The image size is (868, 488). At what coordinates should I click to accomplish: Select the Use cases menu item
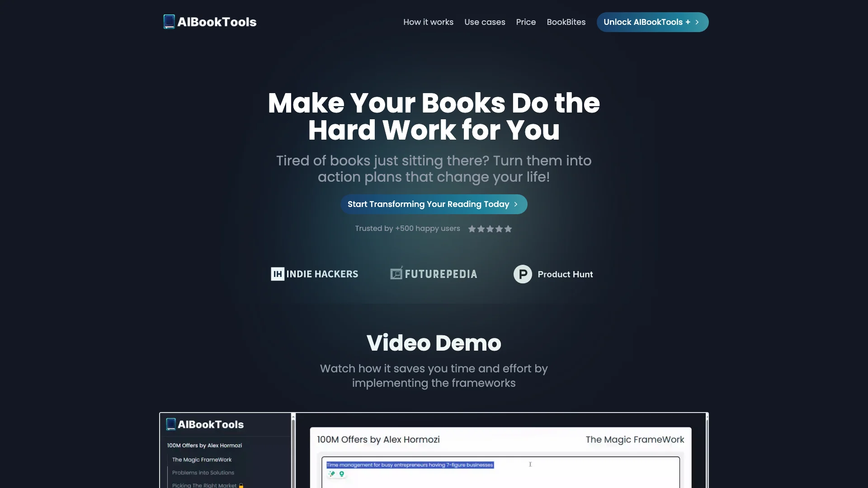point(485,22)
